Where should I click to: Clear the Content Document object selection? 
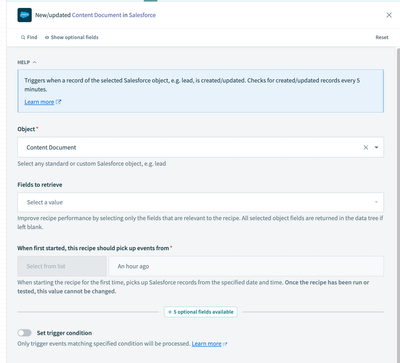(366, 147)
